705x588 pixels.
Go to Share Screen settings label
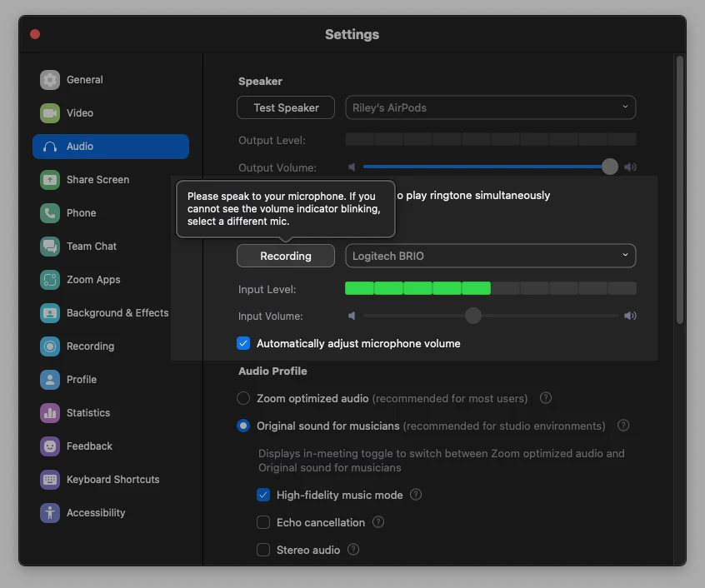point(98,180)
